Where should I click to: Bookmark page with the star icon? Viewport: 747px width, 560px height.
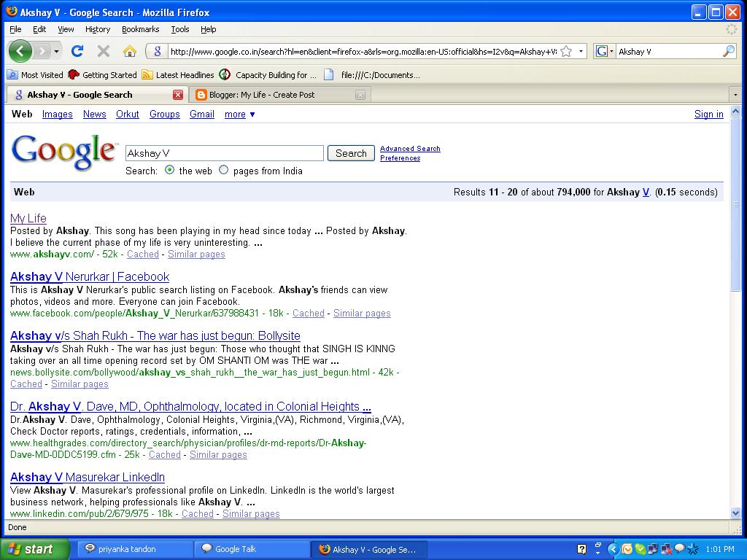coord(566,51)
